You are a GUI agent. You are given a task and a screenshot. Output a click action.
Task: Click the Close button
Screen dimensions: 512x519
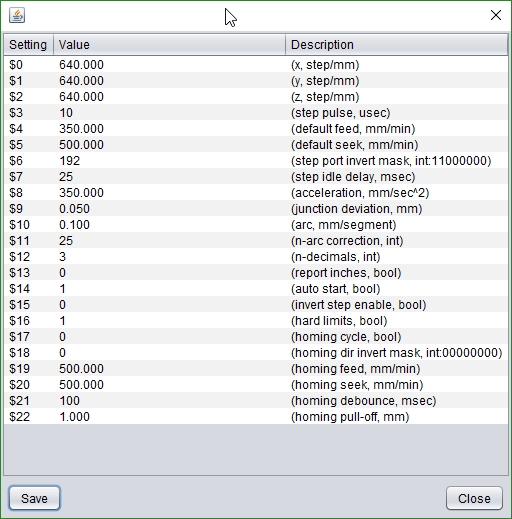[474, 498]
